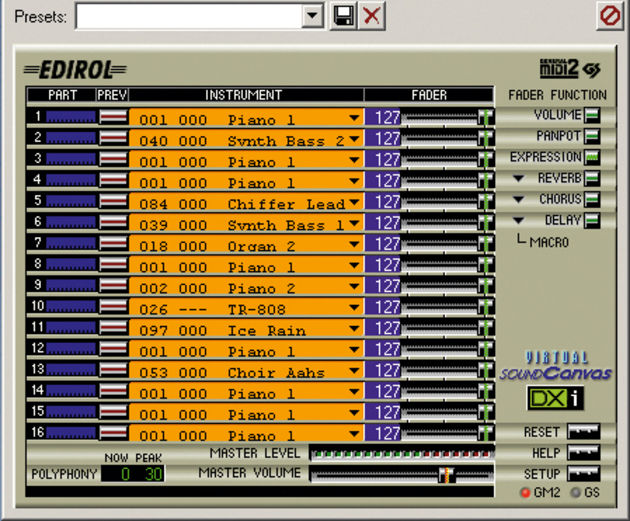Viewport: 630px width, 521px height.
Task: Click Part 10 TR-808 fader slider handle
Action: click(485, 307)
